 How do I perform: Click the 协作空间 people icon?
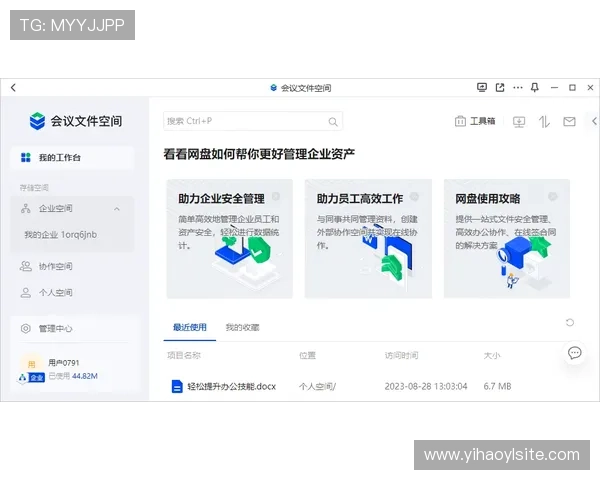coord(26,266)
